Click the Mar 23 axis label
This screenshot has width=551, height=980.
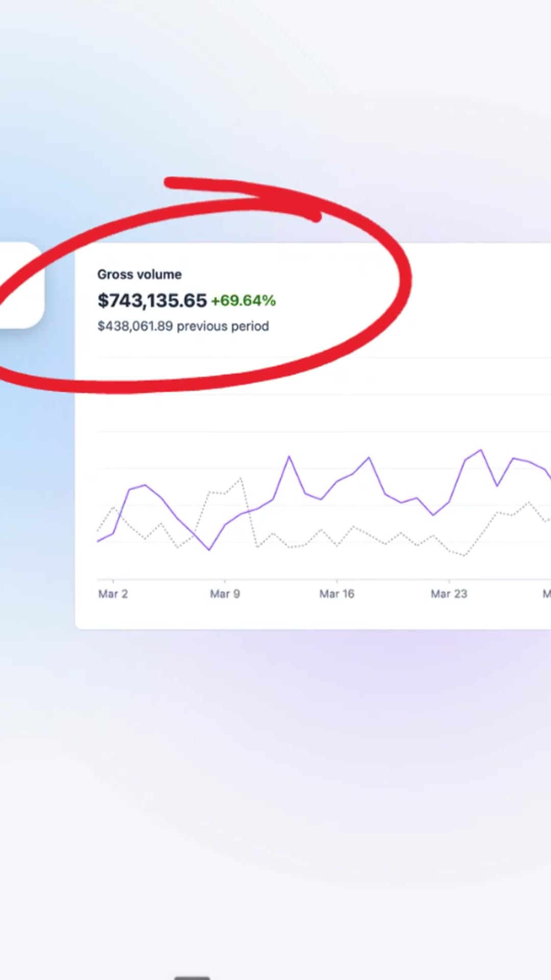(449, 594)
